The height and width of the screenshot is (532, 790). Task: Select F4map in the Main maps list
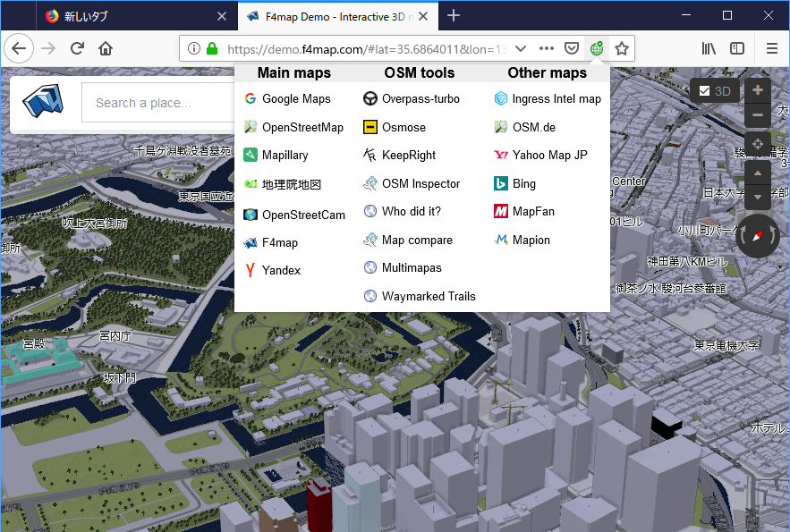pyautogui.click(x=270, y=242)
